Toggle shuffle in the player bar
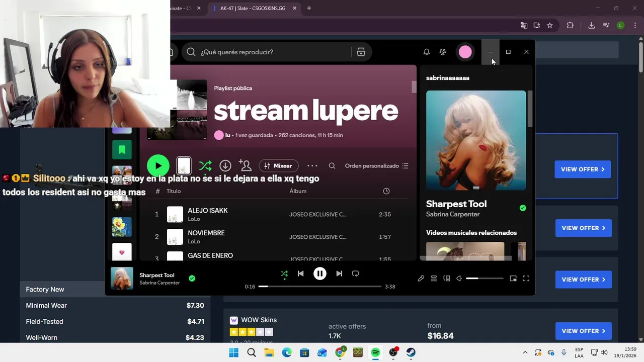 point(284,274)
